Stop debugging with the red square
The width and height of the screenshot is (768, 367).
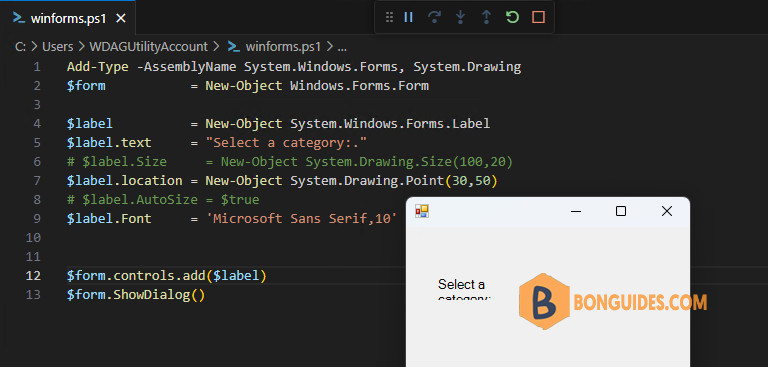point(538,18)
